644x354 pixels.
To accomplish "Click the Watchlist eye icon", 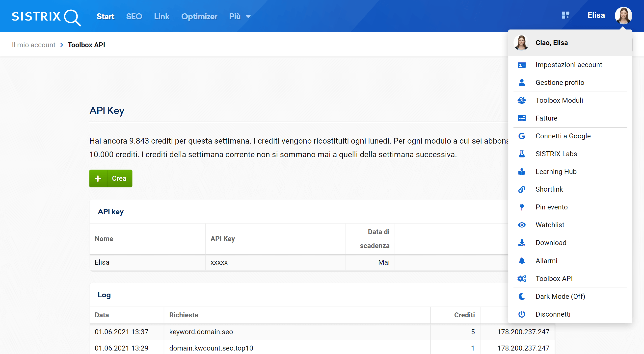I will [521, 225].
